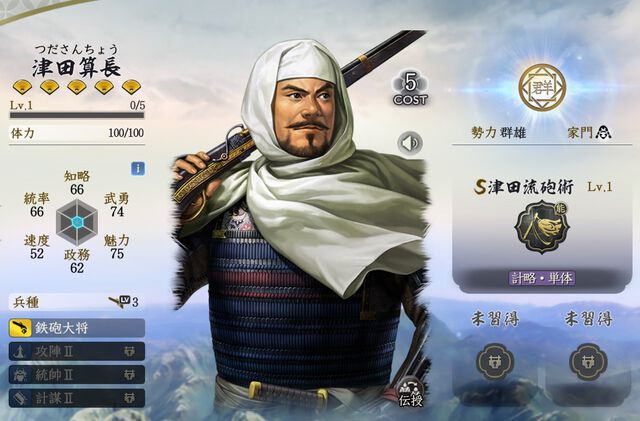
Task: Click the Lv.1 experience progress bar
Action: (77, 116)
